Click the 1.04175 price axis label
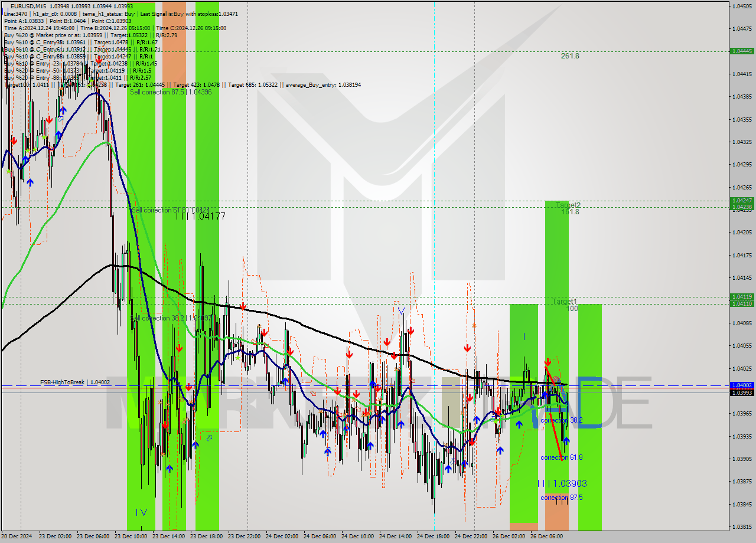 coord(742,255)
